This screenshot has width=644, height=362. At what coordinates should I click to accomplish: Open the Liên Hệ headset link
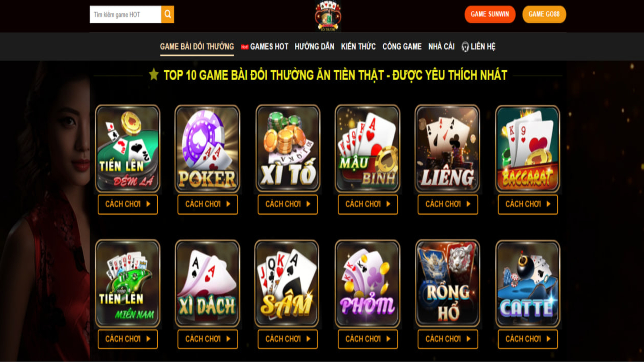click(x=478, y=46)
